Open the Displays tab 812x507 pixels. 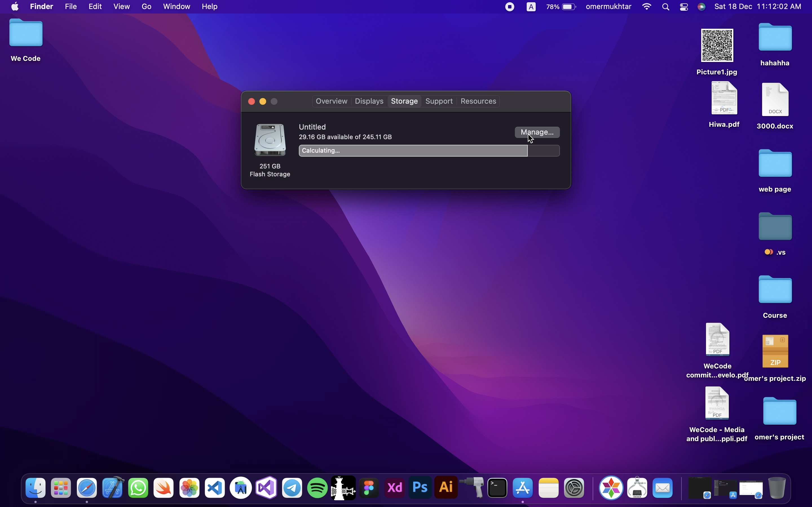pyautogui.click(x=369, y=101)
